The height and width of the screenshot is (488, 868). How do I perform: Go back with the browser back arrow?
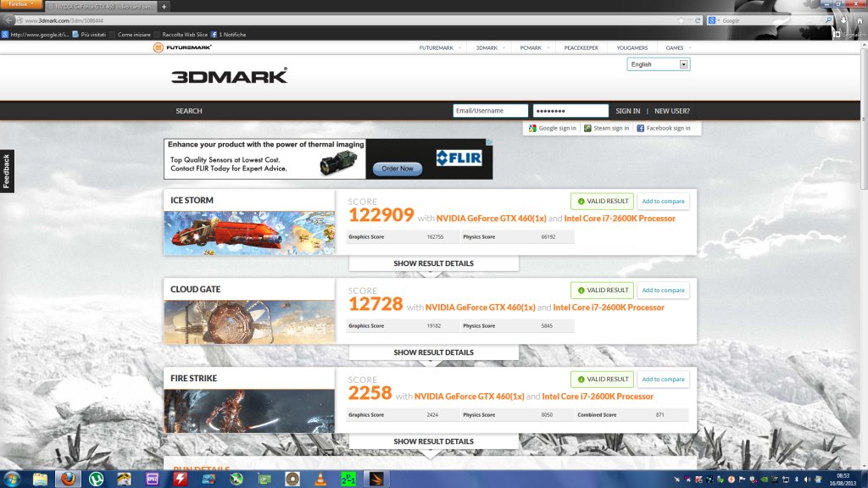(8, 20)
